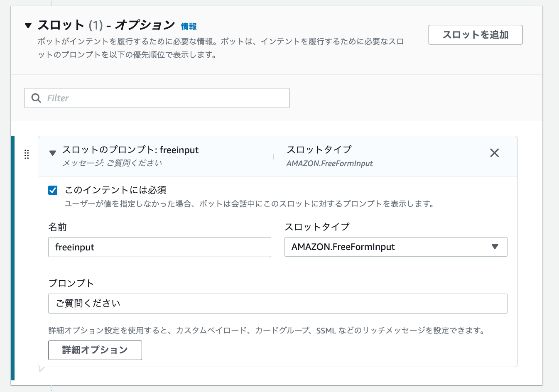Open the 情報 link next to the heading
The image size is (559, 392).
click(188, 26)
